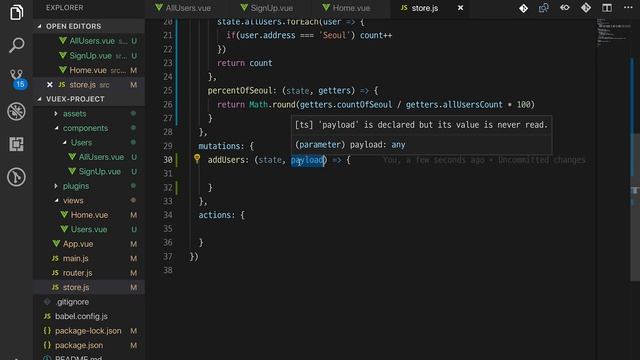Expand the assets folder
Image resolution: width=640 pixels, height=360 pixels.
[x=74, y=113]
